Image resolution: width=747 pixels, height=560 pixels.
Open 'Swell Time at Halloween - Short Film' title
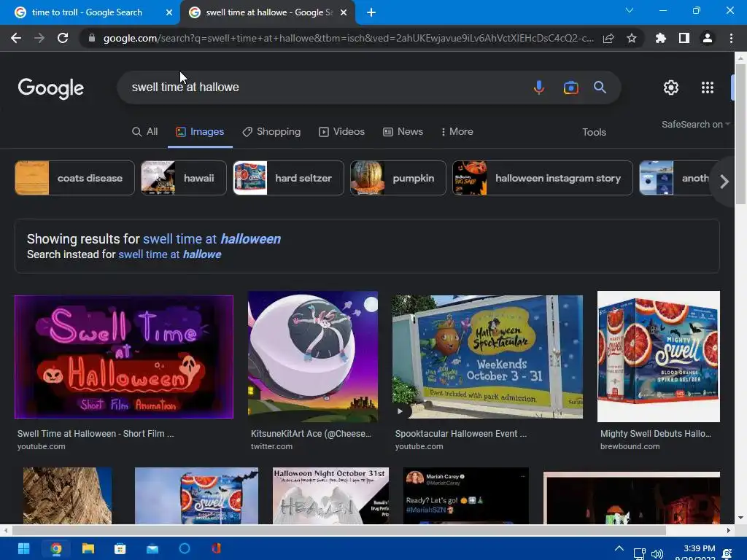[x=96, y=433]
